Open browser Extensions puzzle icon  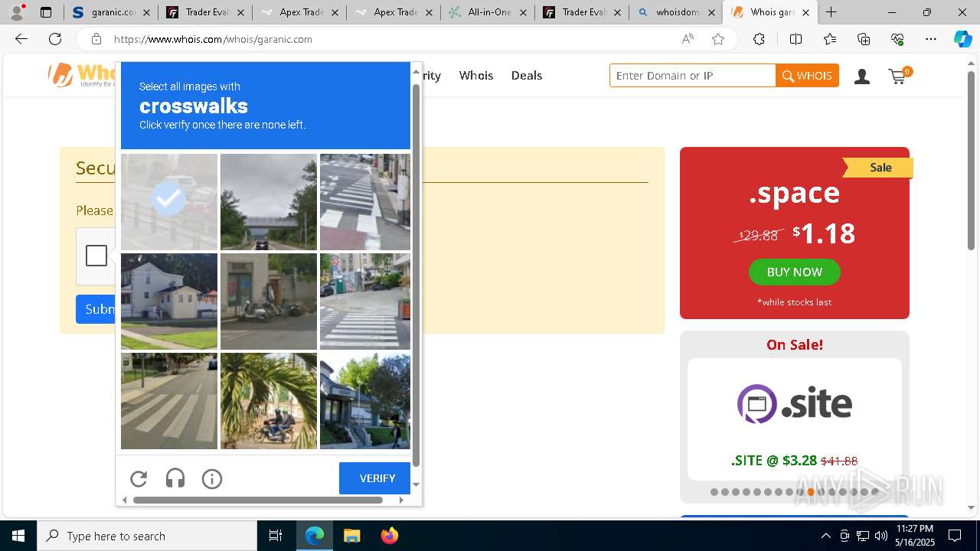[x=759, y=39]
